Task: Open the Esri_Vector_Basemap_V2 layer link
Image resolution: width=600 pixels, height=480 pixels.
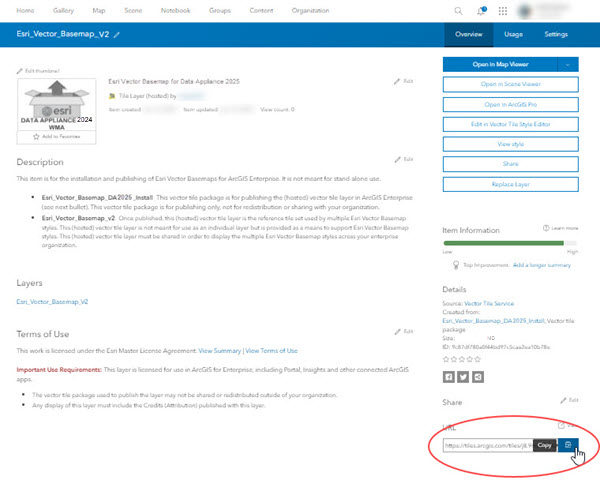Action: click(x=52, y=300)
